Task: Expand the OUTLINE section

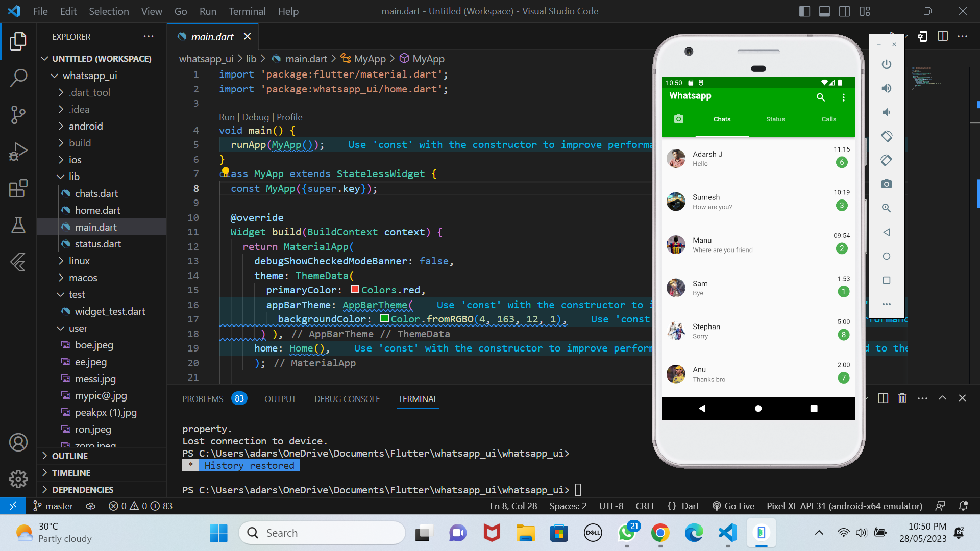Action: click(x=102, y=456)
